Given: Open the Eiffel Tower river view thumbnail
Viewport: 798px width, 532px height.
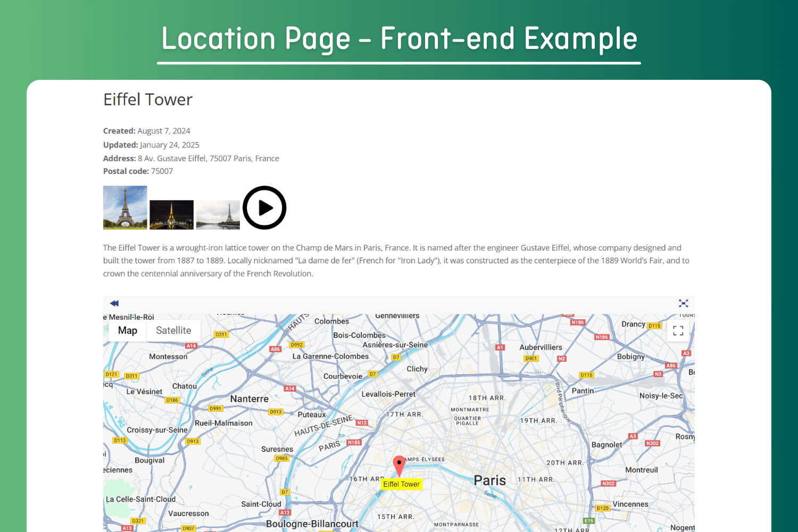Looking at the screenshot, I should pos(218,215).
